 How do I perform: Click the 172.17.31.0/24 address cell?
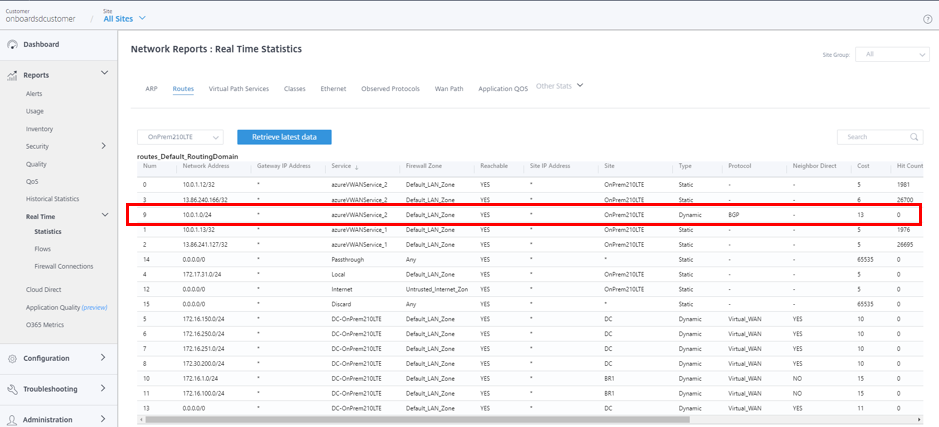tap(201, 275)
